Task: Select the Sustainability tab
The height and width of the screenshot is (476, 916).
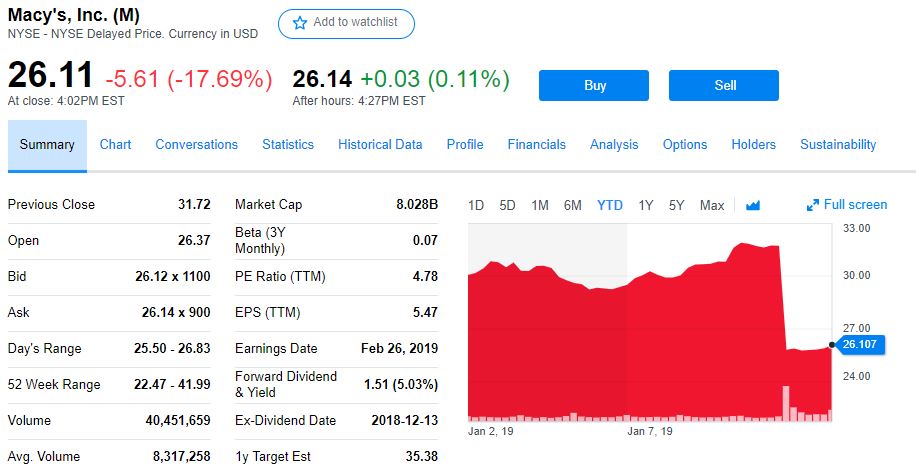Action: coord(838,144)
